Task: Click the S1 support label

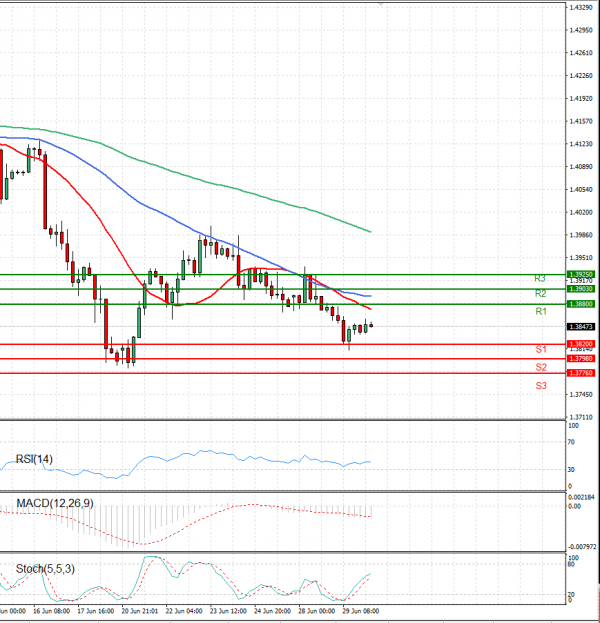Action: [541, 350]
